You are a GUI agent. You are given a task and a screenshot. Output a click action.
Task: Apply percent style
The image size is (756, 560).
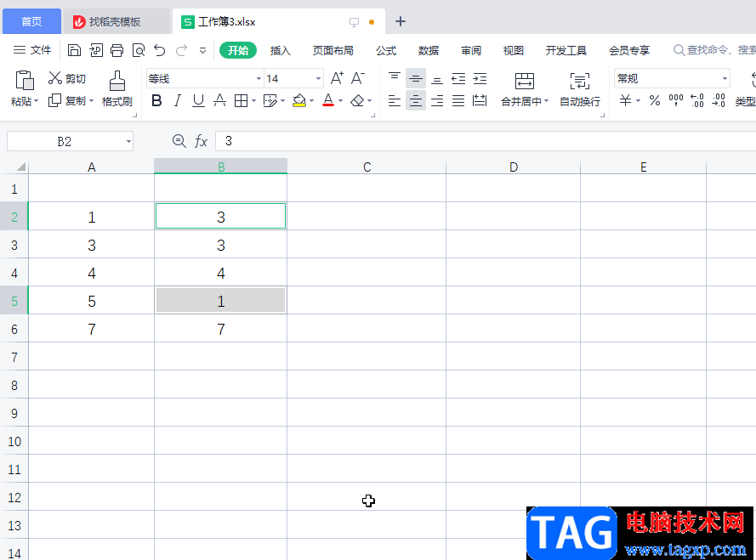(654, 101)
